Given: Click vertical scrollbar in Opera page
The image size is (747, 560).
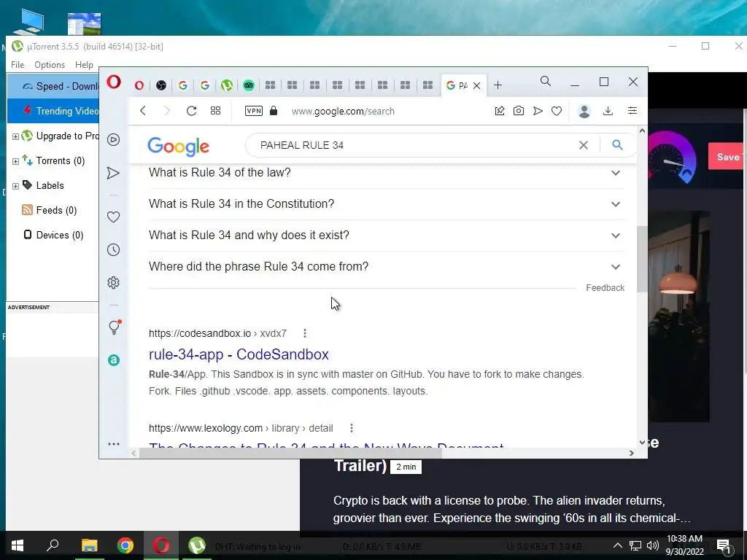Looking at the screenshot, I should [642, 259].
